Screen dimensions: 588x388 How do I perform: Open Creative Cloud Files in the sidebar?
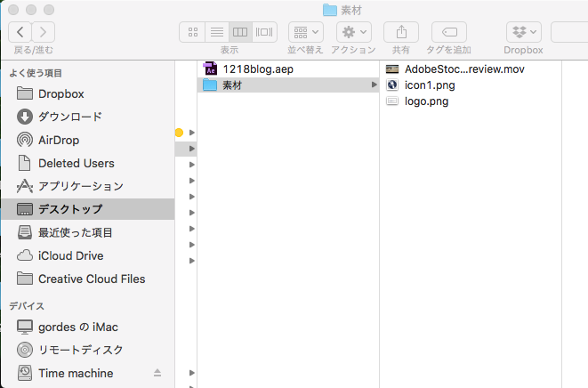(88, 279)
